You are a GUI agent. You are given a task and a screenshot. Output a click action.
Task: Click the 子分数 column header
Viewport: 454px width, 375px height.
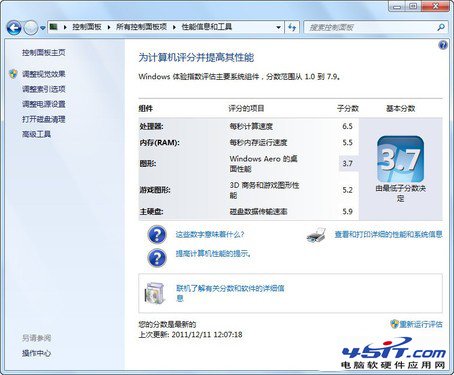[348, 109]
